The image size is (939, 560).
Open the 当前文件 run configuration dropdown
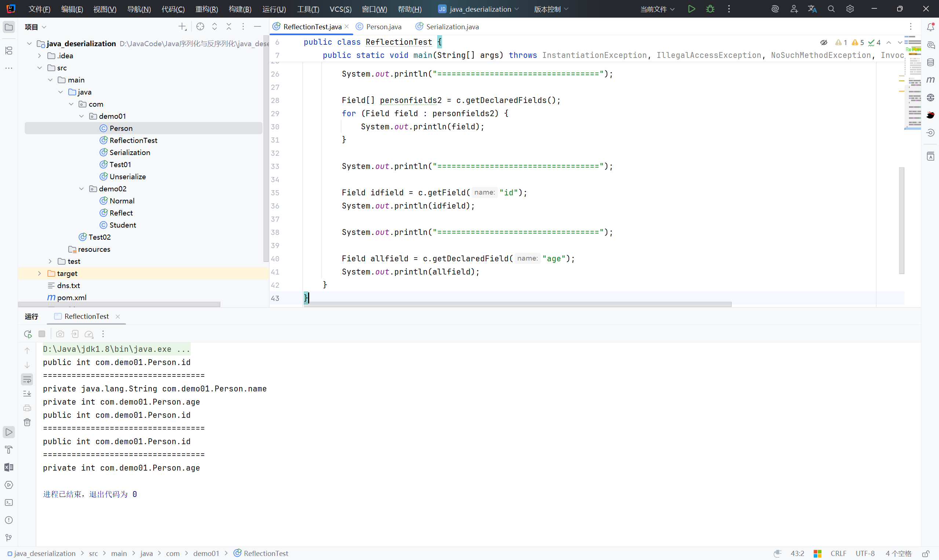[x=657, y=9]
